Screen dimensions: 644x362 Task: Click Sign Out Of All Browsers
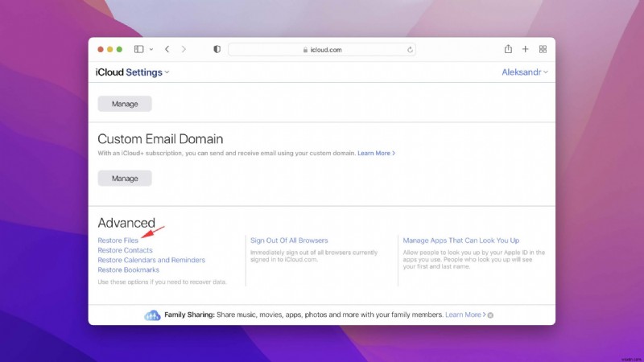click(x=289, y=241)
